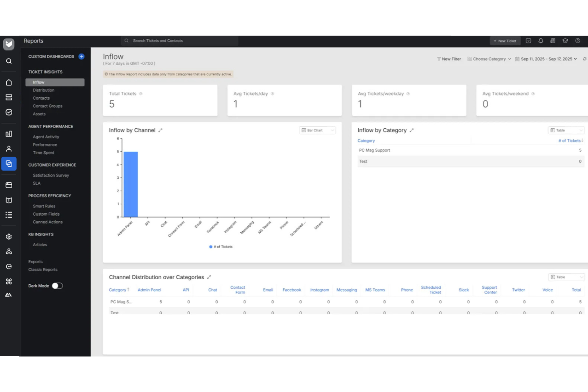Toggle the # of Tickets chart legend
The height and width of the screenshot is (392, 588).
click(220, 247)
